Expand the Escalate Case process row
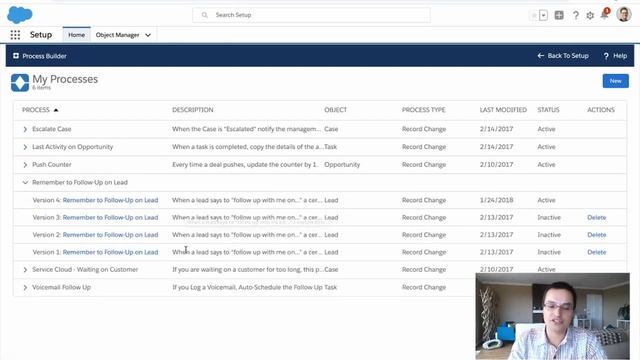The height and width of the screenshot is (360, 640). (25, 129)
